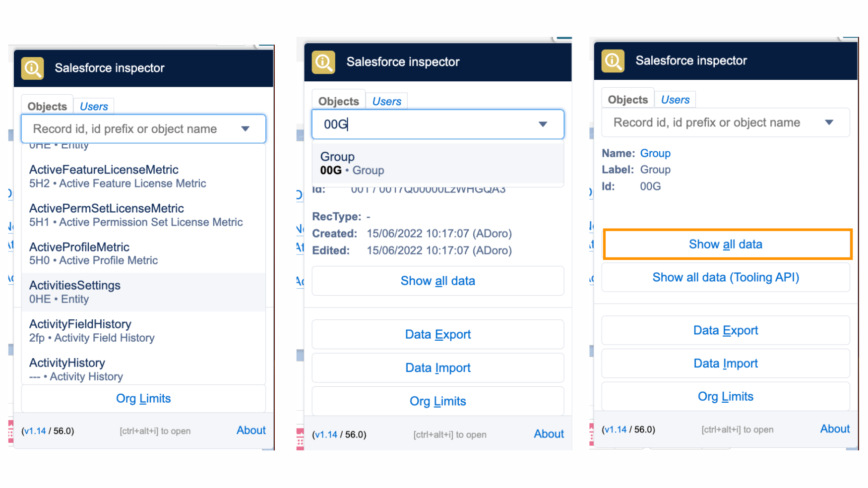
Task: Switch to the Users tab in the left panel
Action: click(94, 106)
